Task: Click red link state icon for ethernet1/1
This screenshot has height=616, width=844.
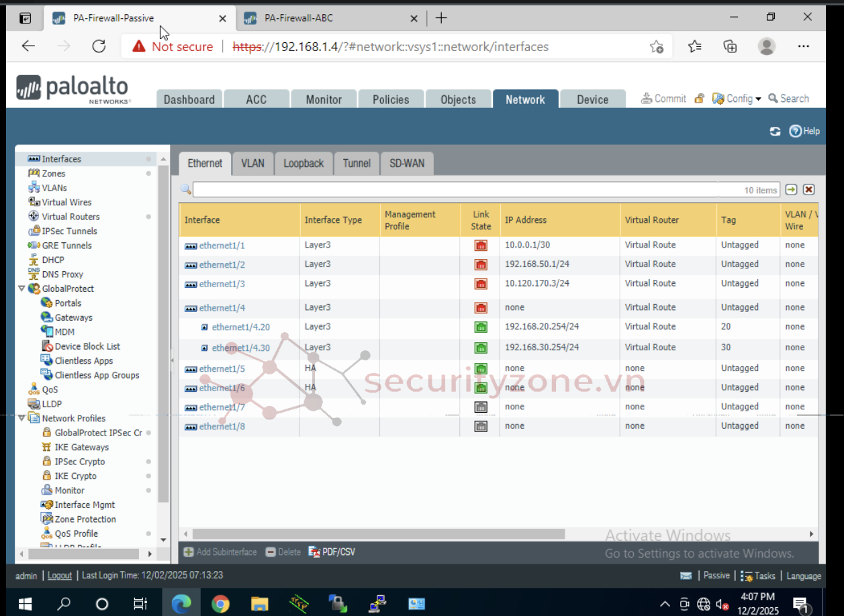Action: pos(481,246)
